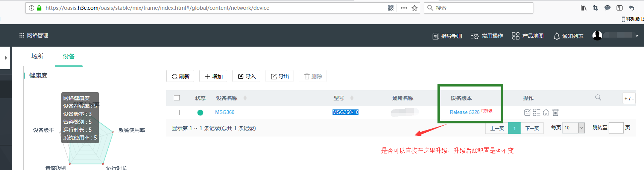Sort by 设备名称 column arrows

tap(245, 98)
